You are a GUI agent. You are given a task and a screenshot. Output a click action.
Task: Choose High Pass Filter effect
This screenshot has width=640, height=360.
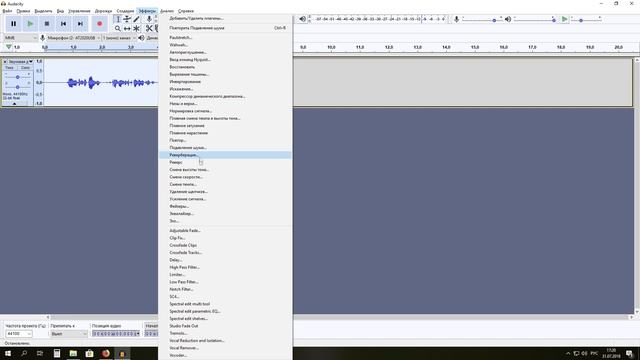(225, 267)
